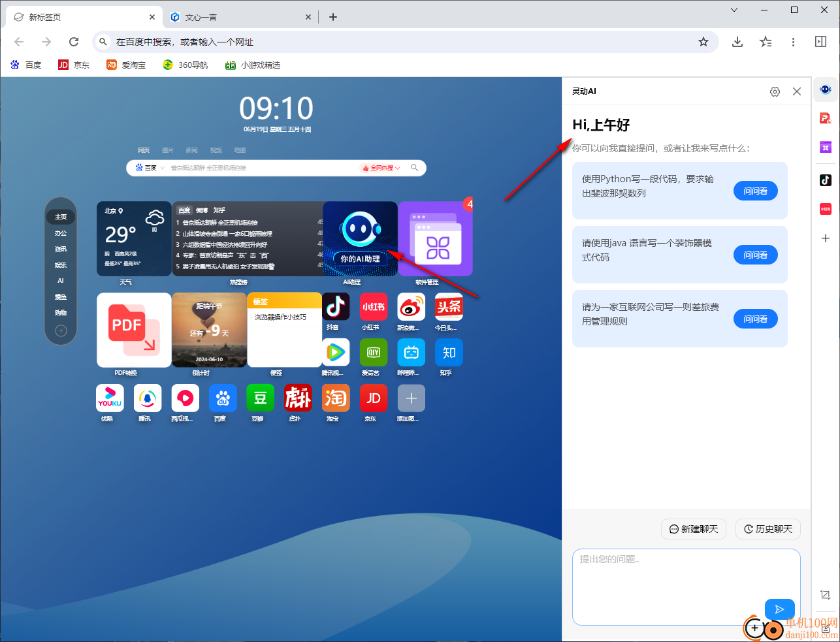Select 资讯 in the left category bar
Image resolution: width=840 pixels, height=642 pixels.
point(61,249)
